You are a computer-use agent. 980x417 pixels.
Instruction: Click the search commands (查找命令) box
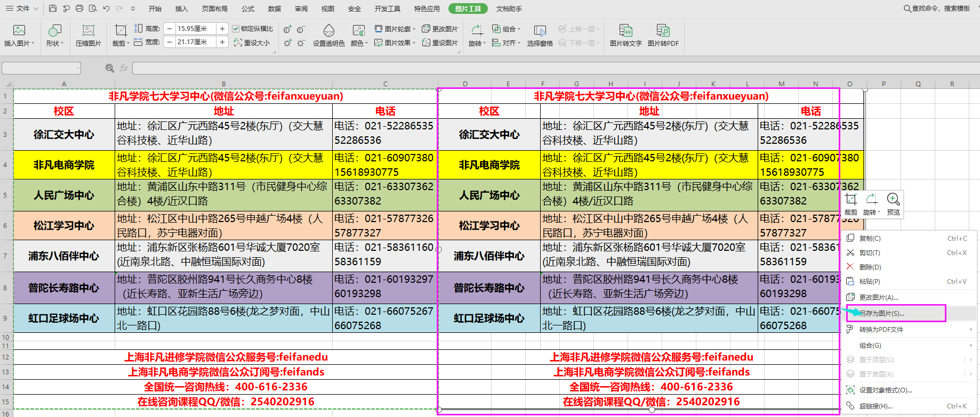937,9
